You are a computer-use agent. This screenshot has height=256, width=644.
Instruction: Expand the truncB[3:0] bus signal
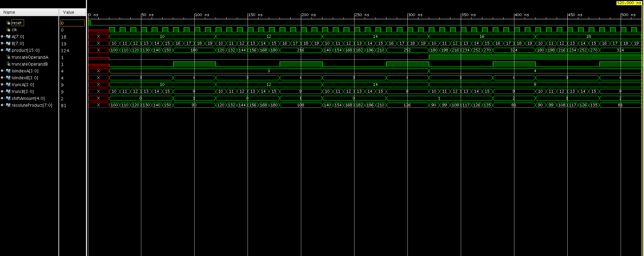coord(2,91)
